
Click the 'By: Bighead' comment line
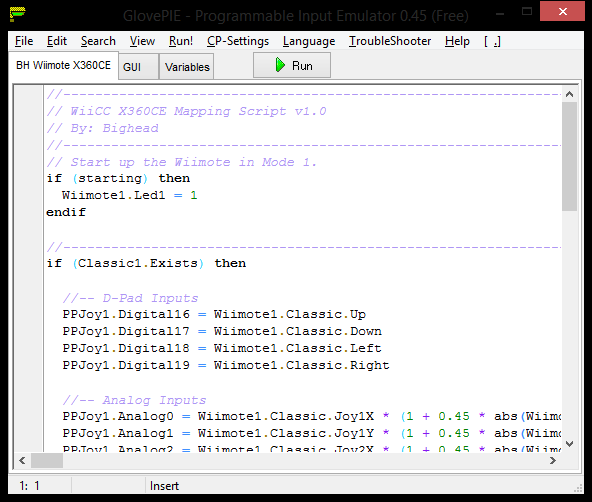pos(102,128)
